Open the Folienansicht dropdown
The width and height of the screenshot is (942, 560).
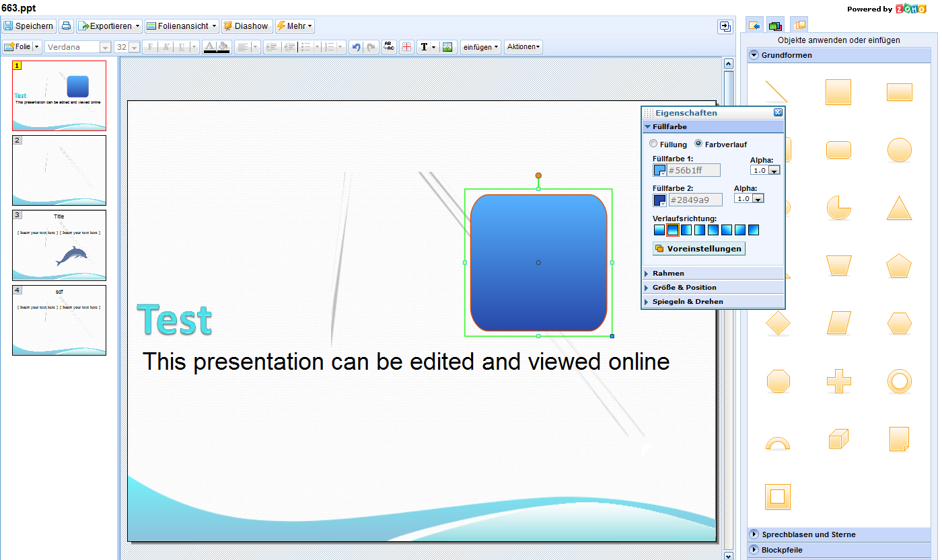coord(182,26)
